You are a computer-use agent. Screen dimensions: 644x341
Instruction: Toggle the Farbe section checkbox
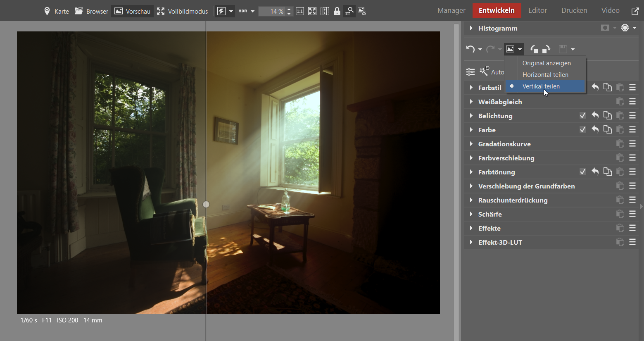tap(583, 130)
